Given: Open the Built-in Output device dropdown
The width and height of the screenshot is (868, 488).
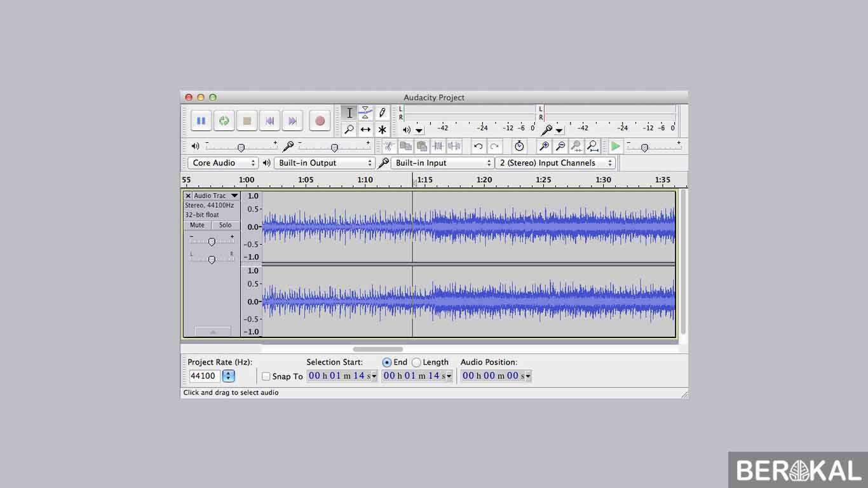Looking at the screenshot, I should coord(324,163).
